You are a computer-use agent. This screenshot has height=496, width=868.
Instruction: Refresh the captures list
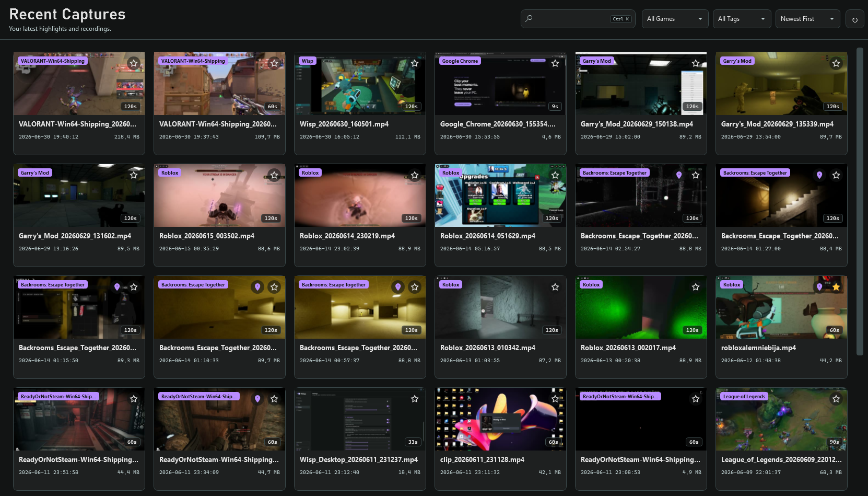click(x=854, y=19)
